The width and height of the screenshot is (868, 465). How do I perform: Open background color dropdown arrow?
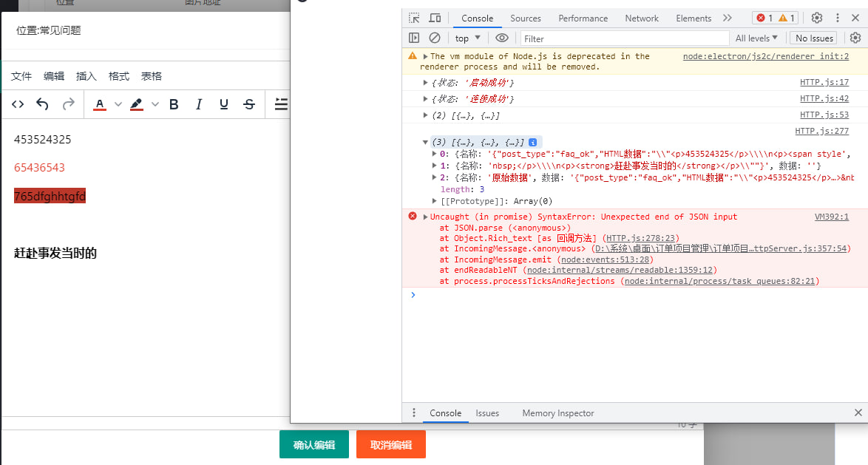(155, 104)
